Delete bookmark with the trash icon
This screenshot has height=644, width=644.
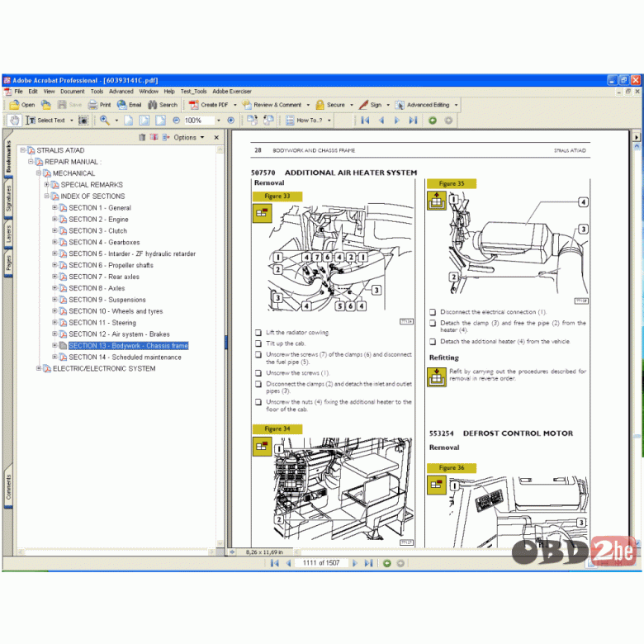(x=142, y=137)
